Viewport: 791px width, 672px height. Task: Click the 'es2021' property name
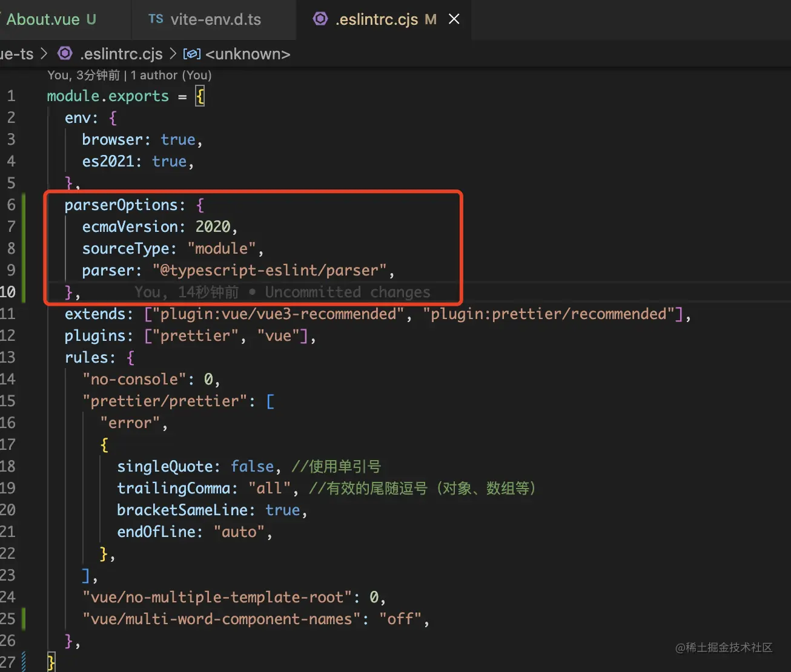click(x=108, y=162)
